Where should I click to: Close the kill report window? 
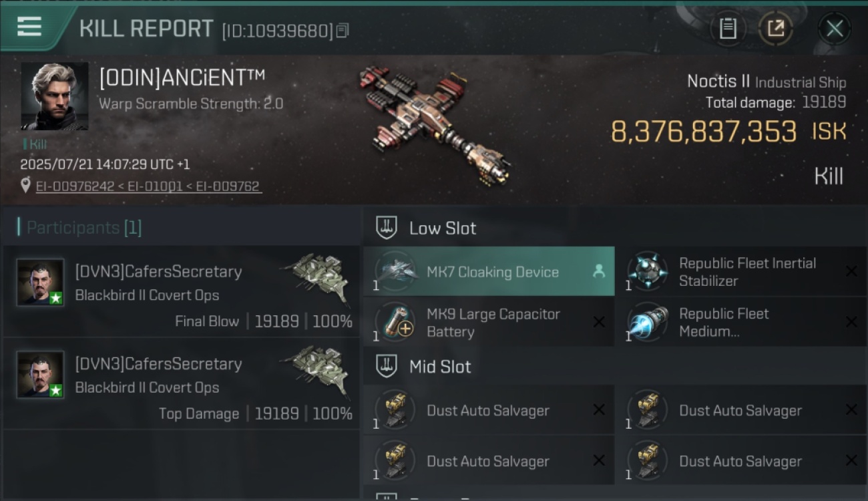coord(835,29)
